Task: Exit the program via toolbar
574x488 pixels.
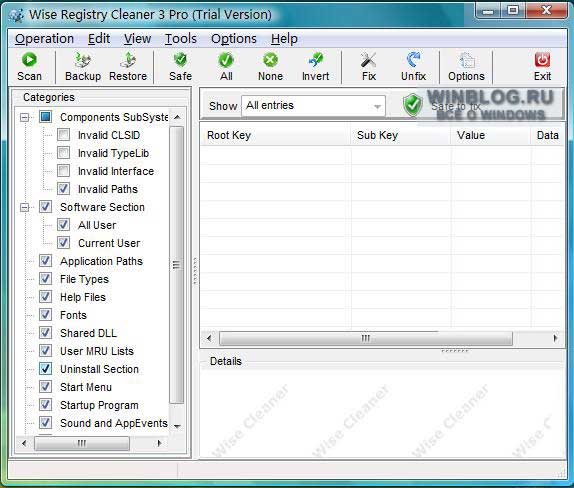Action: click(542, 67)
